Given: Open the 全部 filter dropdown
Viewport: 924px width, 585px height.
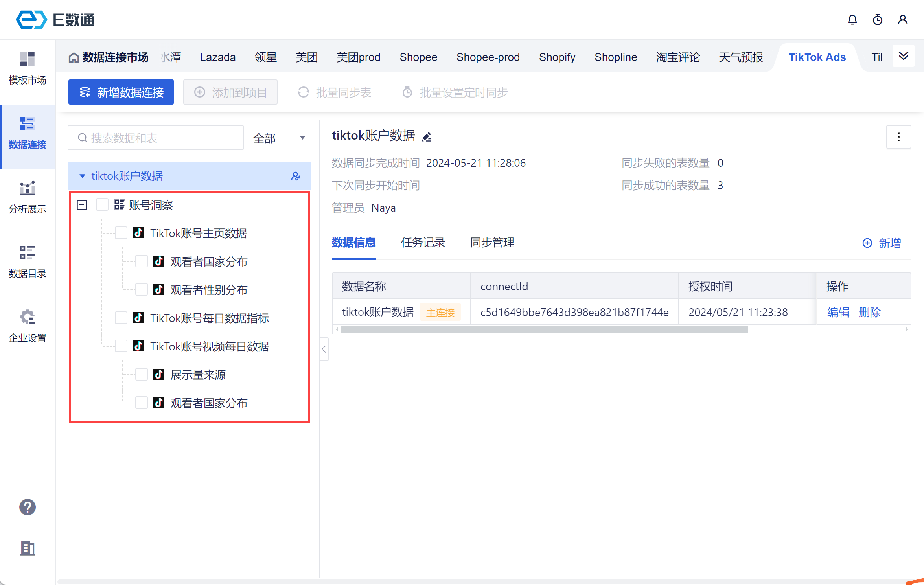Looking at the screenshot, I should 280,138.
